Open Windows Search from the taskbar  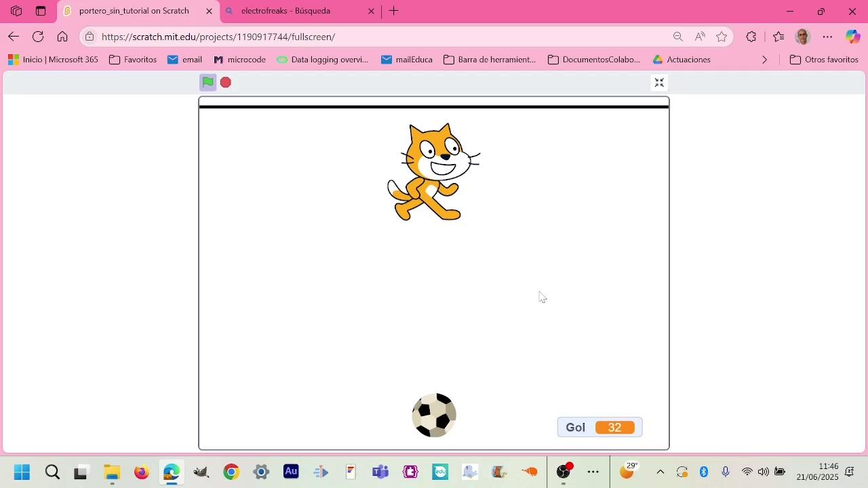52,472
